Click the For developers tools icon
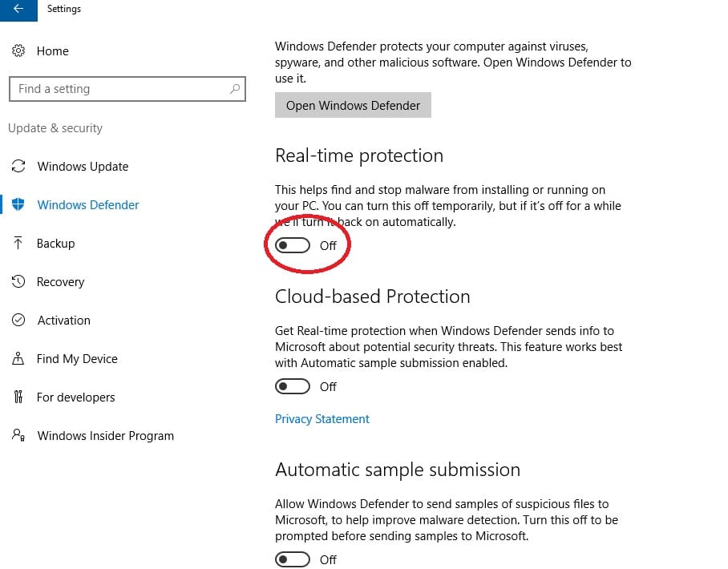 18,397
